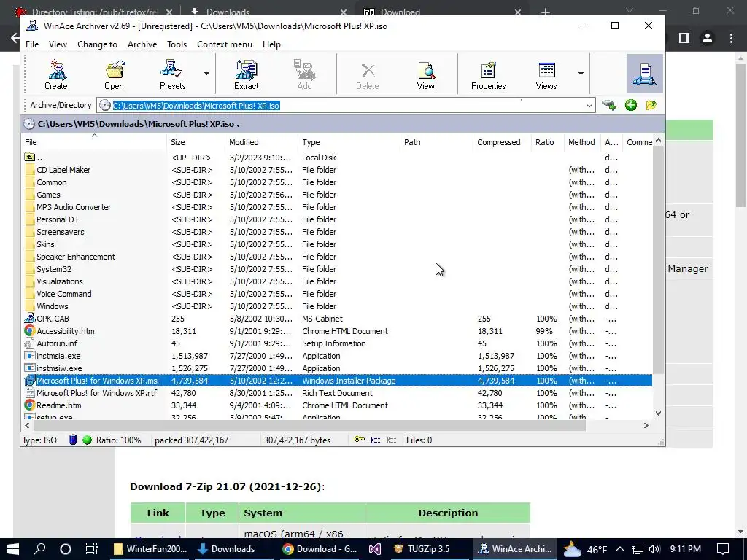747x560 pixels.
Task: Click the File column header
Action: click(x=94, y=142)
